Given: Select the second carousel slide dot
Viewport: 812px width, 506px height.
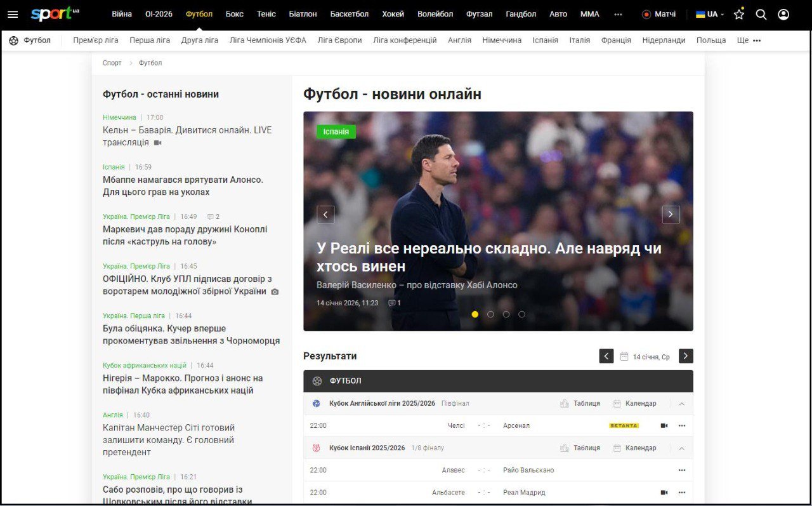Looking at the screenshot, I should pyautogui.click(x=490, y=314).
